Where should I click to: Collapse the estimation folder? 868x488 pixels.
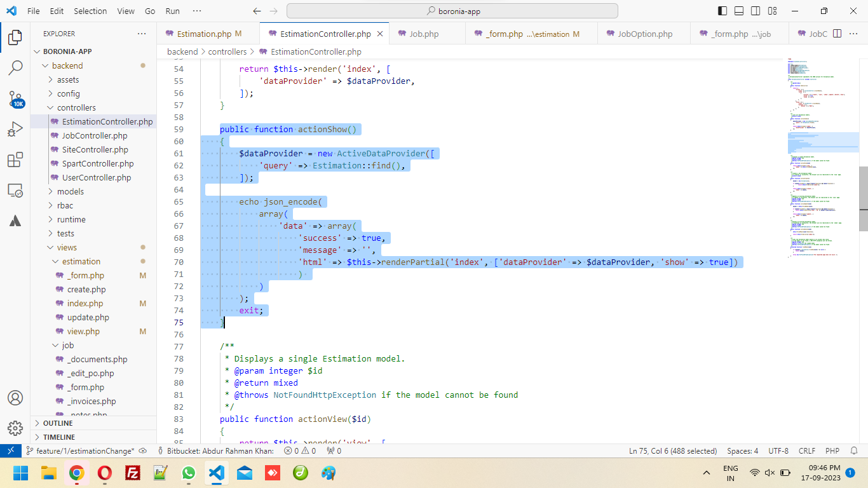click(x=93, y=261)
